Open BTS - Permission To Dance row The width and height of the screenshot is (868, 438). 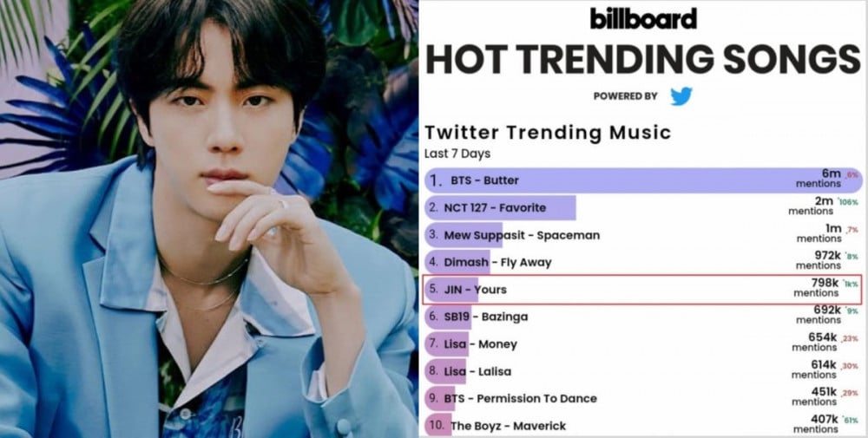[643, 398]
